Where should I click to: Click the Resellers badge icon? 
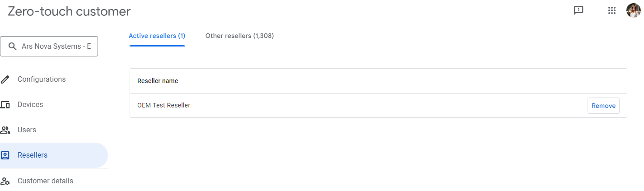coord(5,155)
